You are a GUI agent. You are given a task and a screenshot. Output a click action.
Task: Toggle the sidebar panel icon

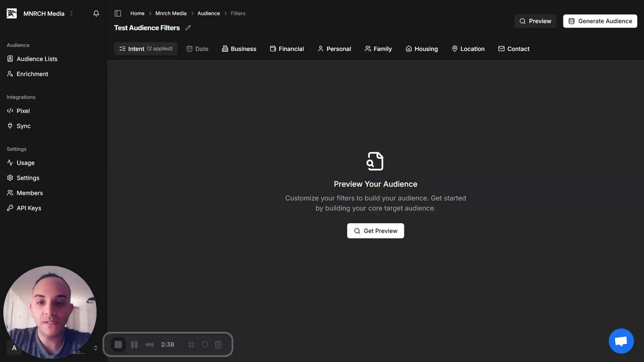coord(118,14)
